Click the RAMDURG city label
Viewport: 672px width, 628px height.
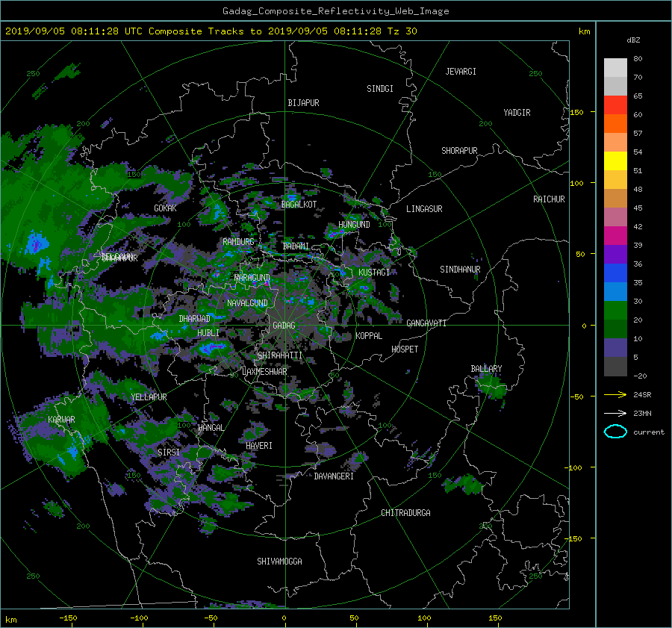coord(238,242)
